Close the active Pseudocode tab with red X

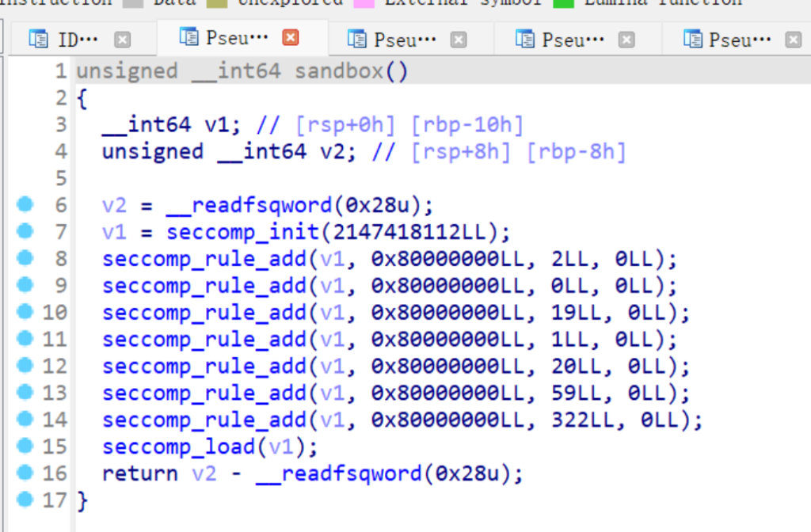[291, 38]
